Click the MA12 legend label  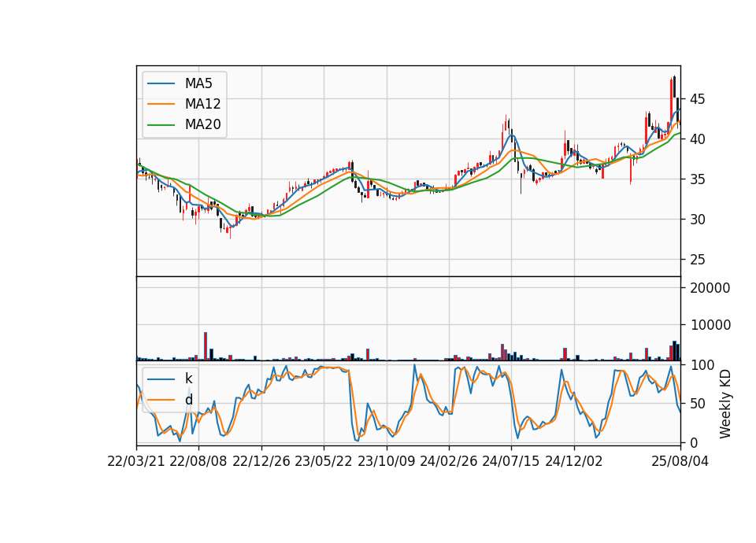click(x=202, y=104)
